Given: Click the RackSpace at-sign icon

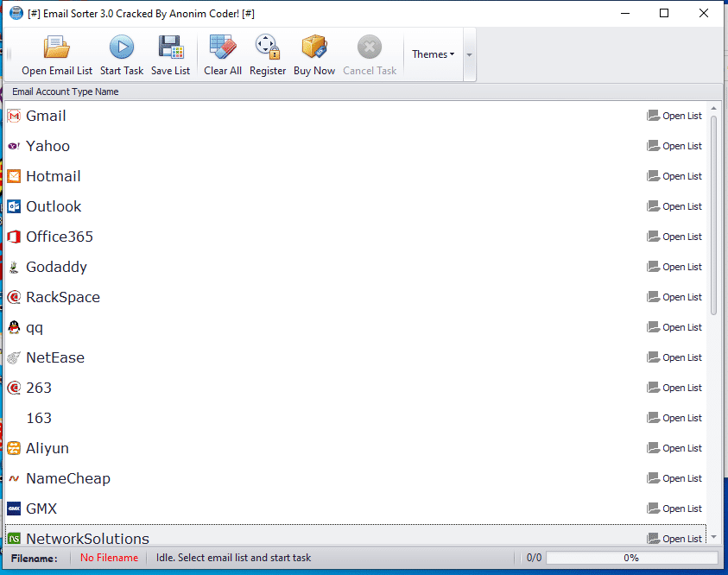Looking at the screenshot, I should pos(14,297).
